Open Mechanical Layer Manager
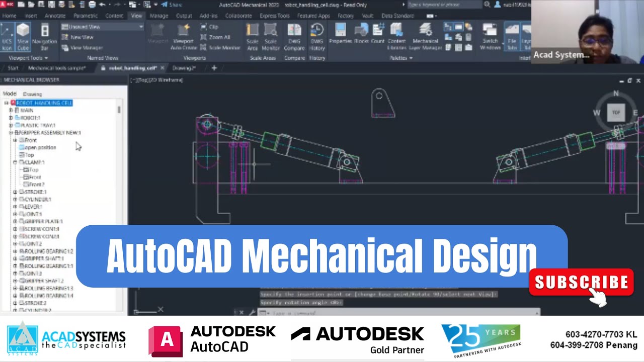 pyautogui.click(x=426, y=36)
